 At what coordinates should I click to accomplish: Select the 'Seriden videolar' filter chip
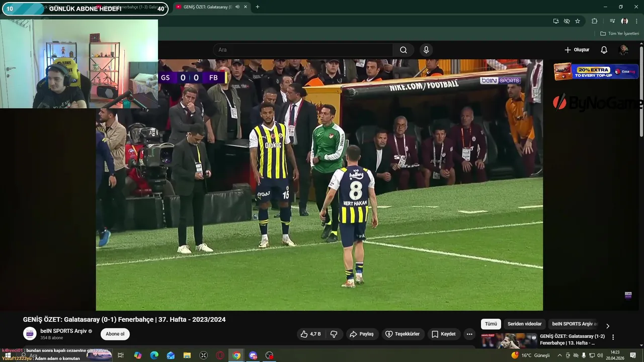[524, 324]
